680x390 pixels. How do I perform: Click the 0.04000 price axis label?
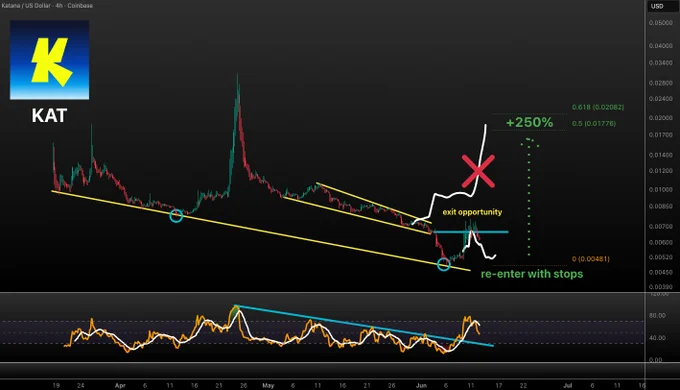[x=660, y=46]
